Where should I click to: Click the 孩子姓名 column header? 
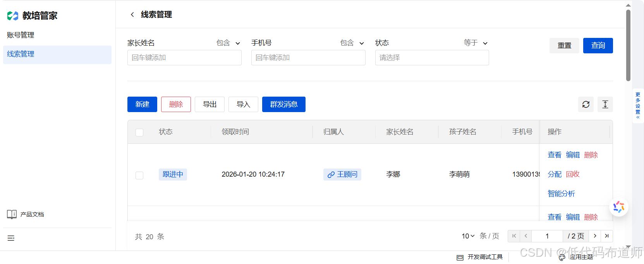click(463, 132)
